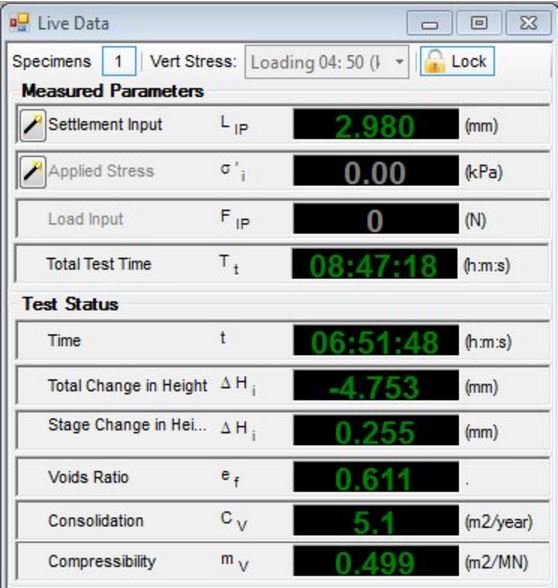Click the Stage Change in Height 0.255 value

(376, 430)
